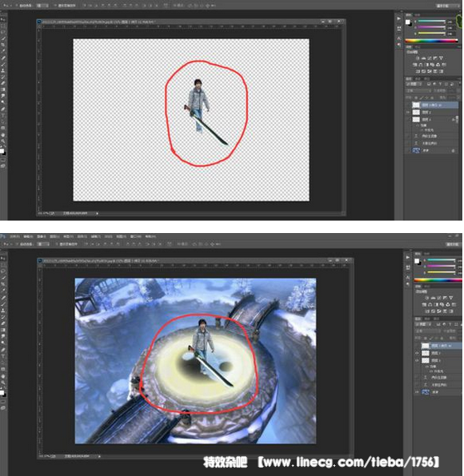Select Brush tool in transparent-canvas window
This screenshot has height=476, width=464.
point(3,64)
